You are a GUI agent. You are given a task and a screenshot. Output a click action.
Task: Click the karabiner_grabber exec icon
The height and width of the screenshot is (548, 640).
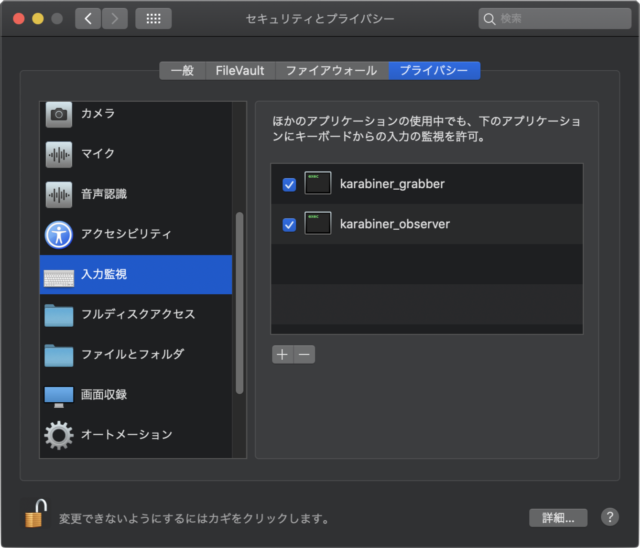pyautogui.click(x=318, y=183)
